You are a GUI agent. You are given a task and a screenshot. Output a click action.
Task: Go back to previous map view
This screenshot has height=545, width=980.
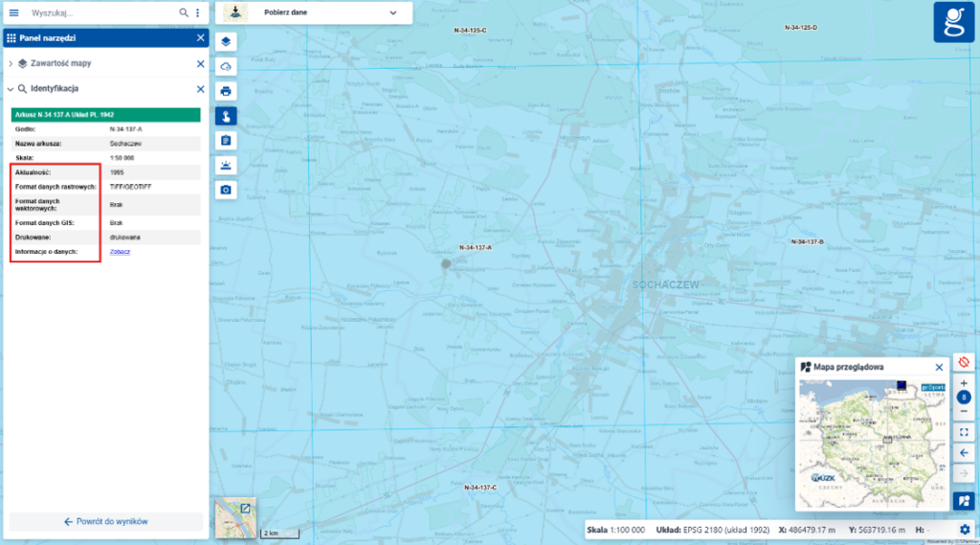click(x=964, y=453)
